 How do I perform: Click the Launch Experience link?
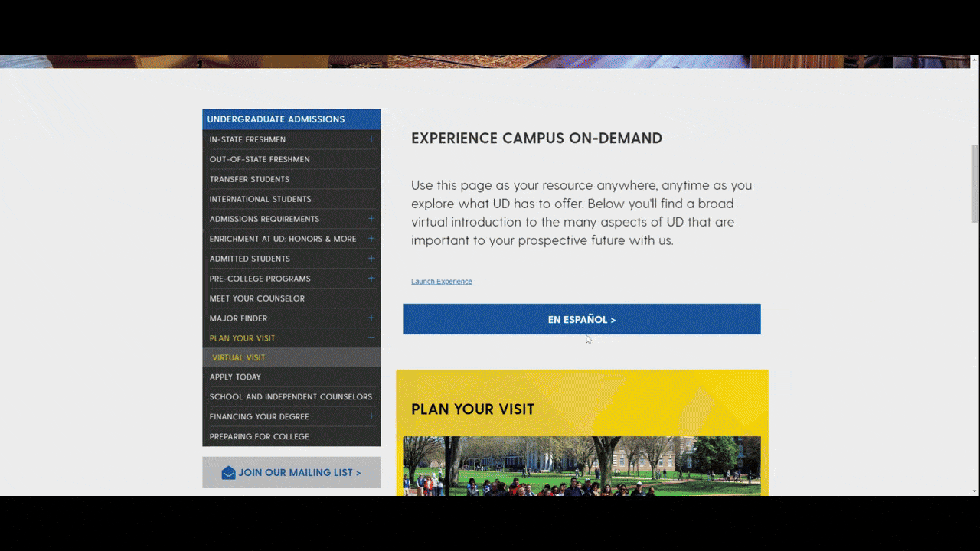pos(442,282)
